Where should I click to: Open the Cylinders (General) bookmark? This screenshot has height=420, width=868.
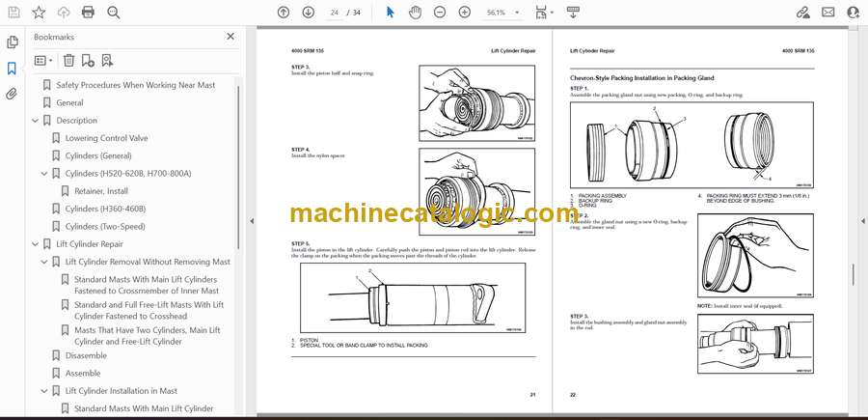[x=98, y=155]
